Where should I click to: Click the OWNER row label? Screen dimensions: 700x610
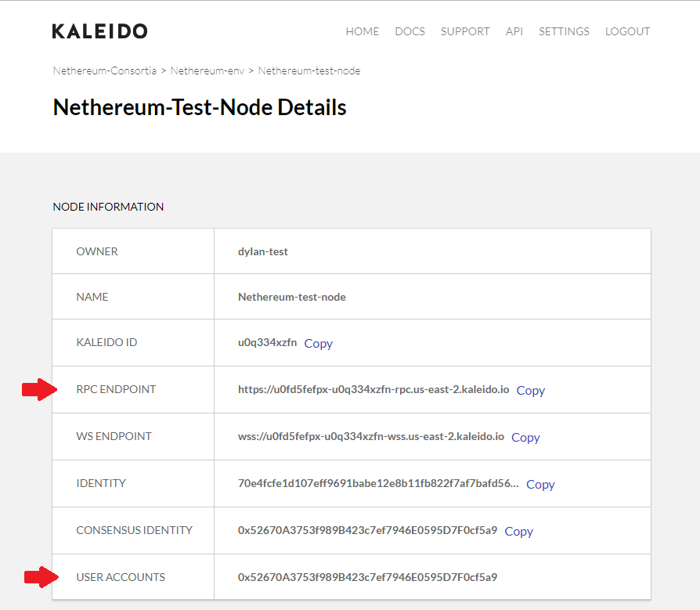(x=97, y=251)
